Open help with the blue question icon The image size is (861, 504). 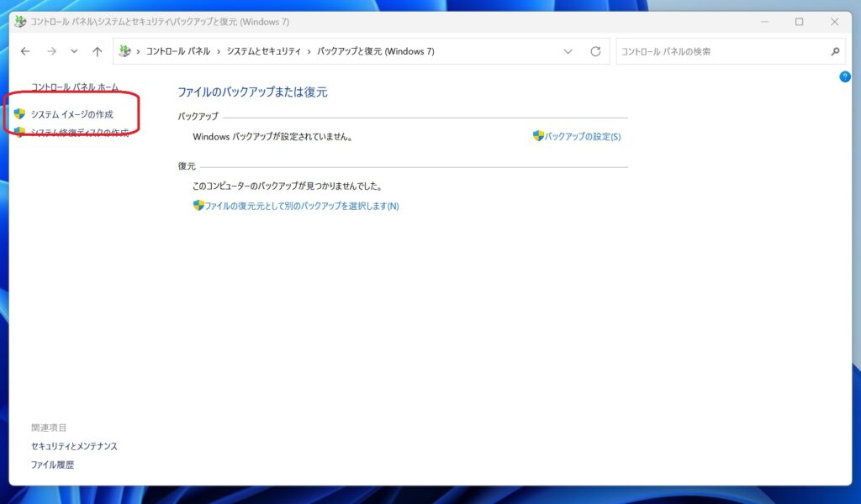[845, 76]
